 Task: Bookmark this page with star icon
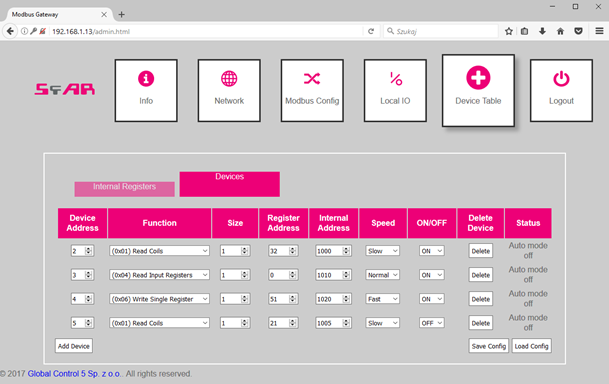point(509,31)
